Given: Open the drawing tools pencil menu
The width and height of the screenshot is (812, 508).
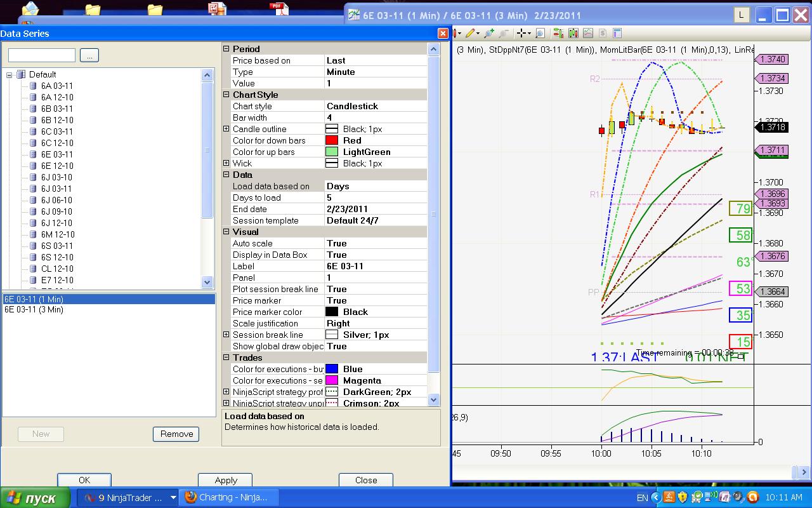Looking at the screenshot, I should coord(471,33).
